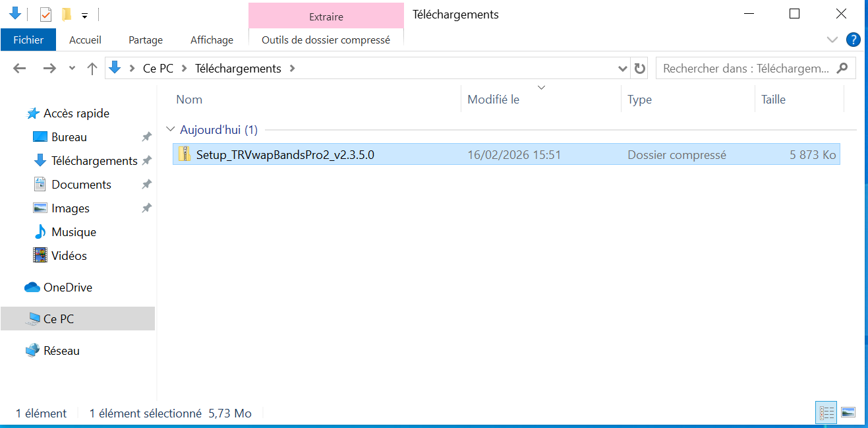This screenshot has width=868, height=428.
Task: Customize quick access toolbar dropdown
Action: tap(84, 15)
